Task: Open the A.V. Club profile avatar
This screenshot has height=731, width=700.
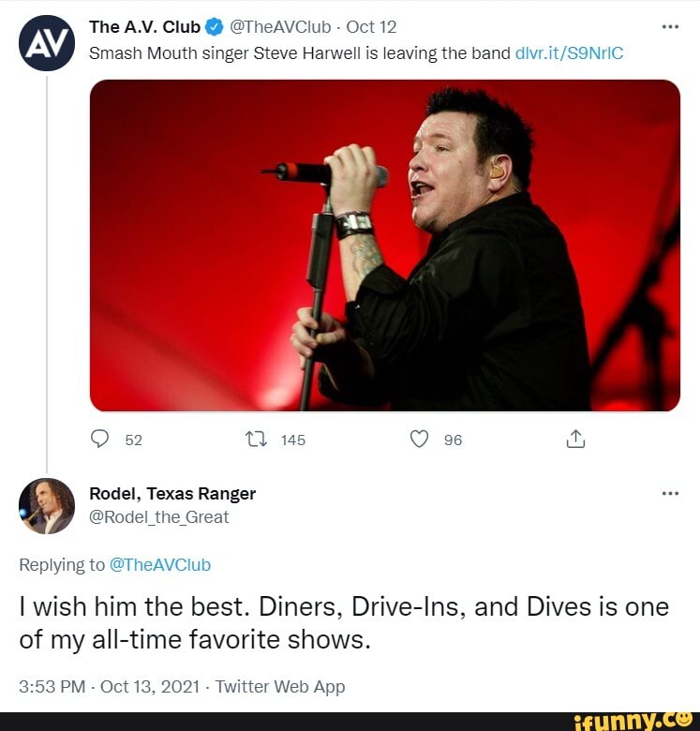Action: click(47, 43)
